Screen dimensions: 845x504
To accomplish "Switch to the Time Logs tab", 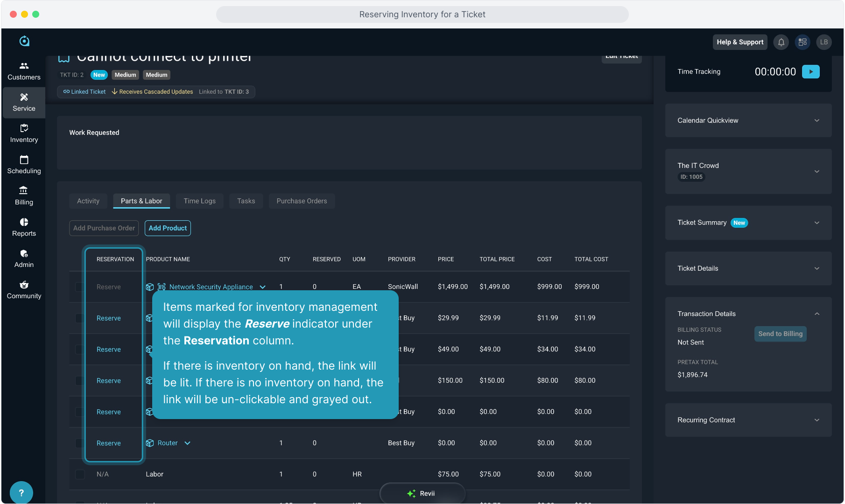I will 199,201.
